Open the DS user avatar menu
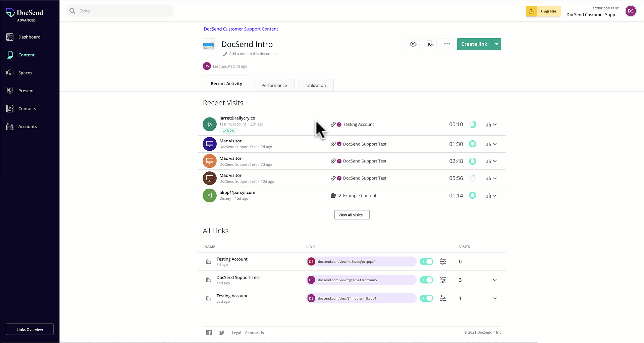Viewport: 644px width, 343px height. pos(631,11)
